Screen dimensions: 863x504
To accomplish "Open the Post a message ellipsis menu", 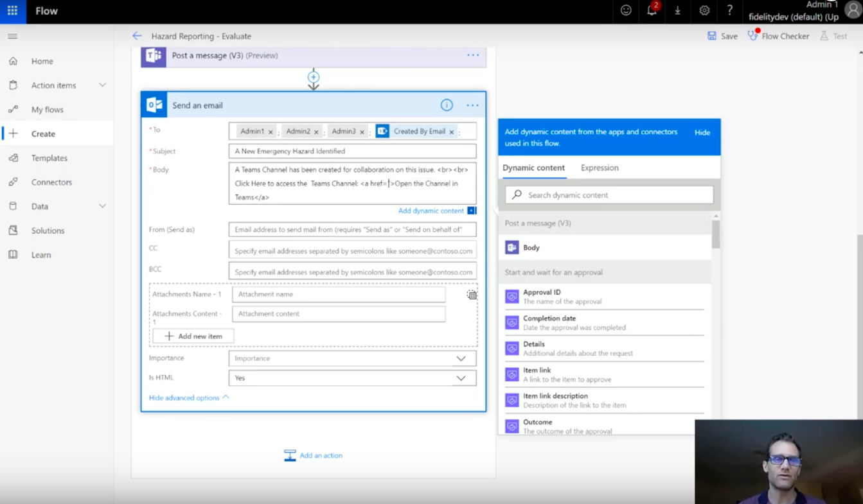I will pyautogui.click(x=473, y=55).
